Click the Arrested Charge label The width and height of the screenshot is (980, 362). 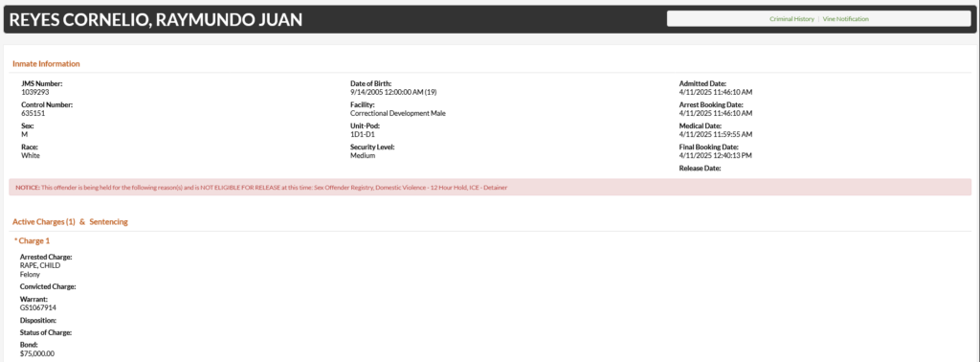(46, 257)
